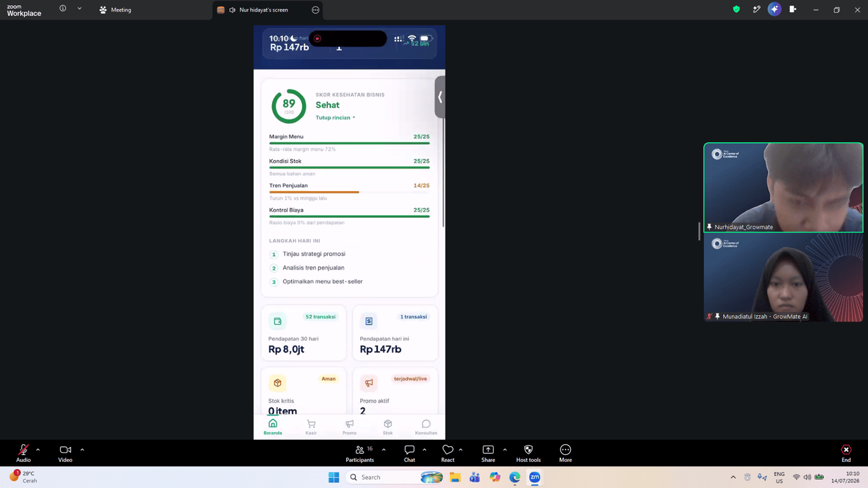Image resolution: width=868 pixels, height=488 pixels.
Task: Expand the Share options arrow
Action: coord(505,450)
